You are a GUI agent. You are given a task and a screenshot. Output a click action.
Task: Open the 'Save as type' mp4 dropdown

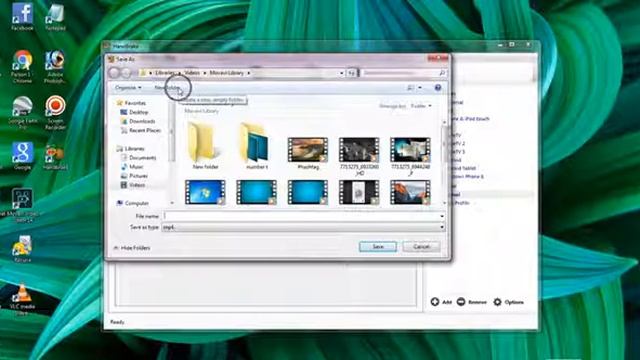[303, 227]
